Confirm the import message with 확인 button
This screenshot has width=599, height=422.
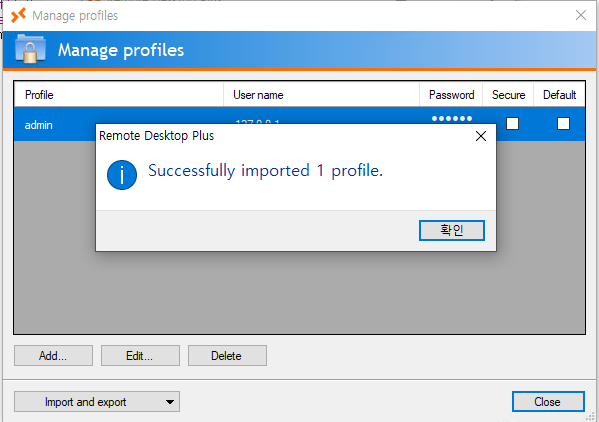tap(452, 230)
